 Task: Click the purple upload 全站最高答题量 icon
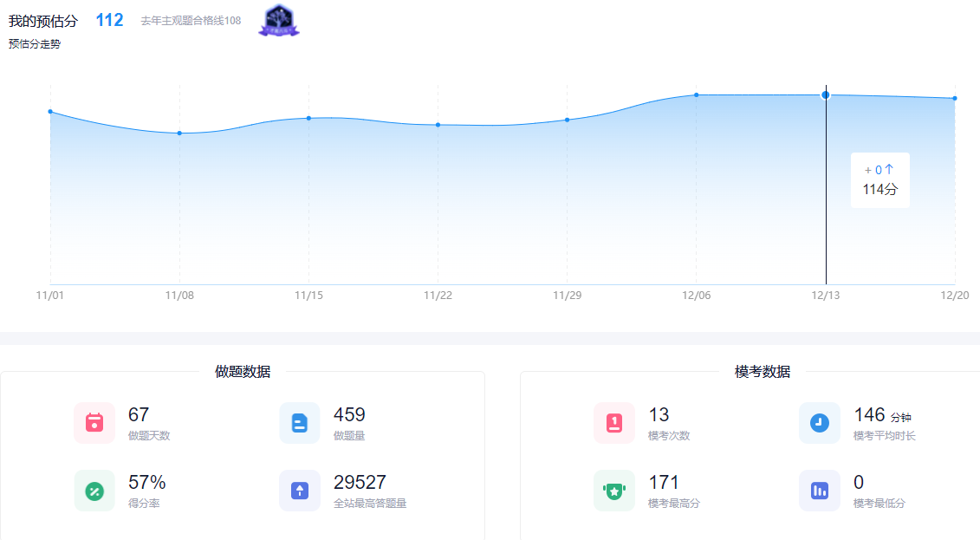point(300,491)
